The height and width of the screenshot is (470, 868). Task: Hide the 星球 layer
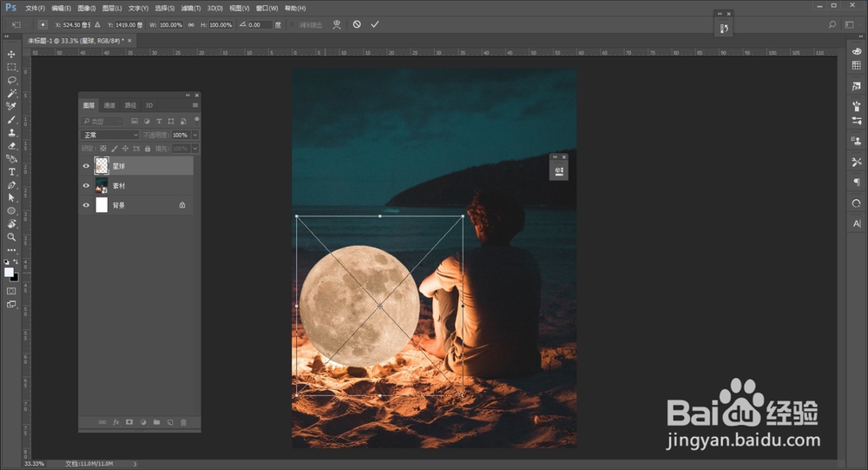[x=86, y=166]
